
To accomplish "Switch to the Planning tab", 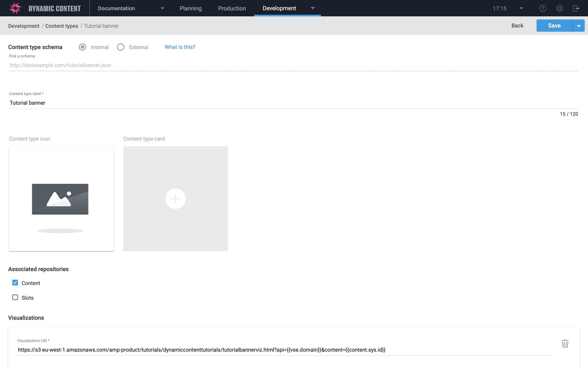I will 190,8.
